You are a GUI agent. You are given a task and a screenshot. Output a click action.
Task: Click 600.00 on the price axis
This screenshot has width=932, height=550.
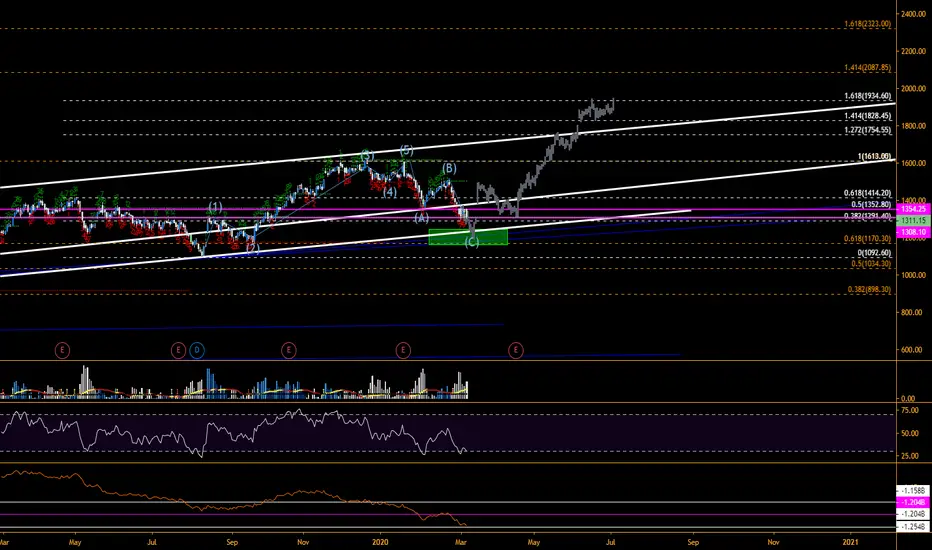pos(914,350)
